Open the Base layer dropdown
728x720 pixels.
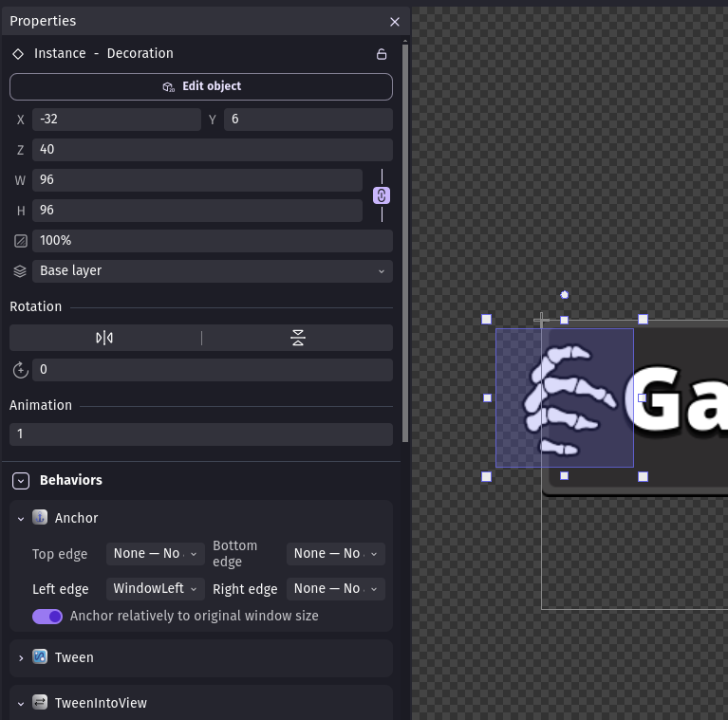pyautogui.click(x=213, y=271)
